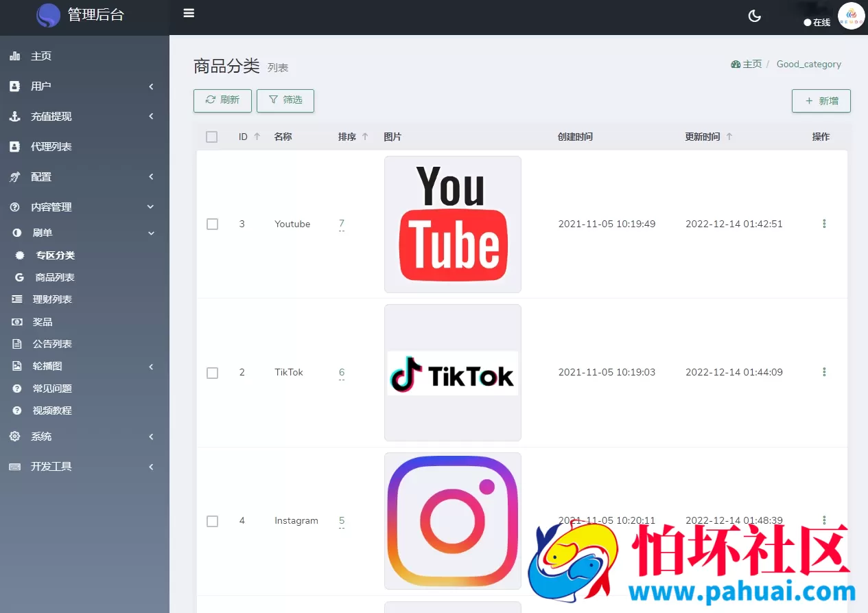Check the TikTok row checkbox

212,373
